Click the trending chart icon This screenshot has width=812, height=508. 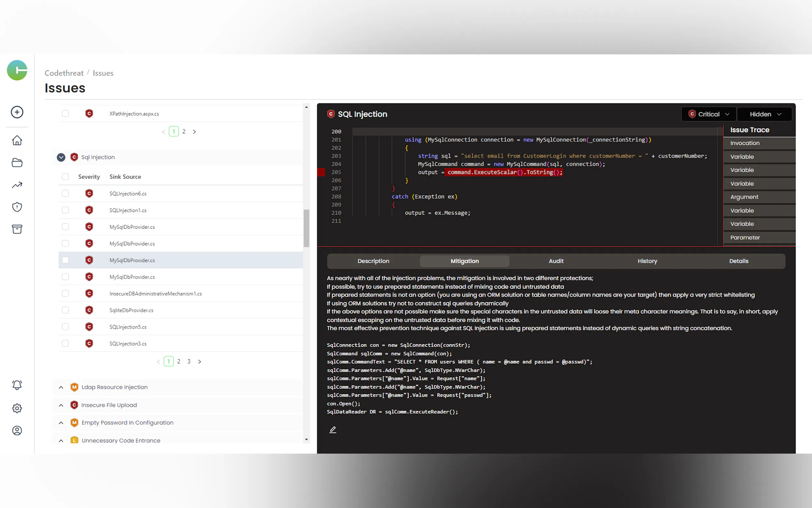tap(17, 185)
